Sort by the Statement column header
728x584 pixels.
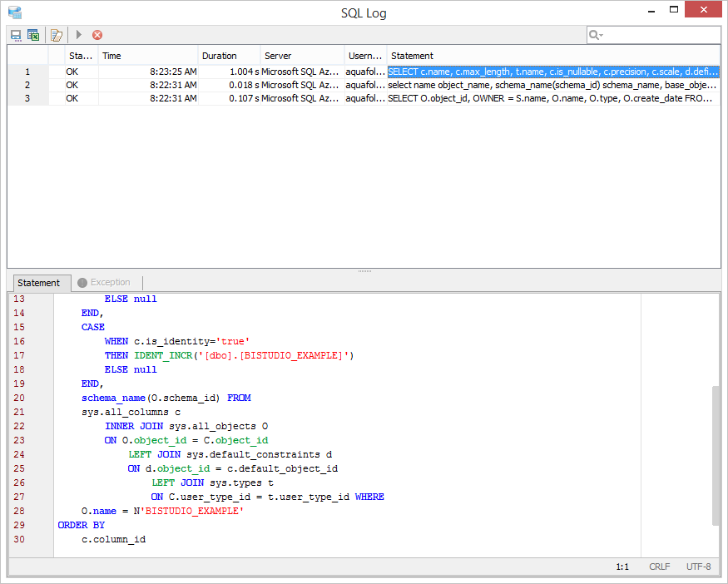553,56
